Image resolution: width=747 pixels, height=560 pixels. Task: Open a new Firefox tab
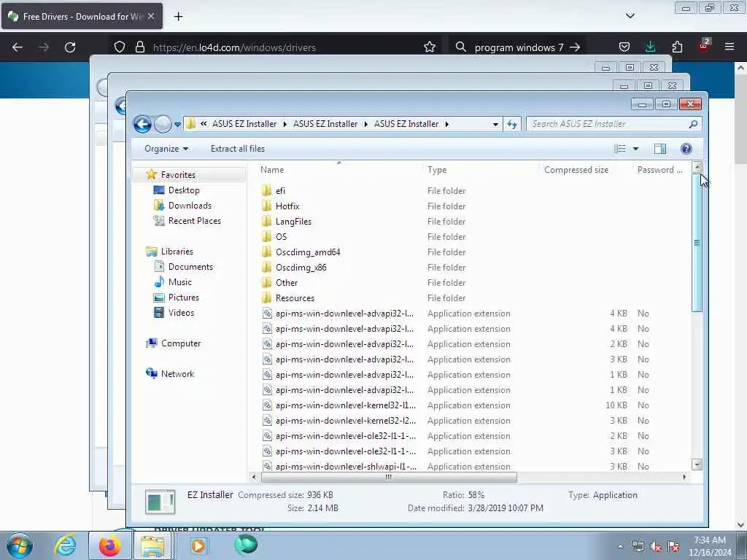tap(178, 17)
